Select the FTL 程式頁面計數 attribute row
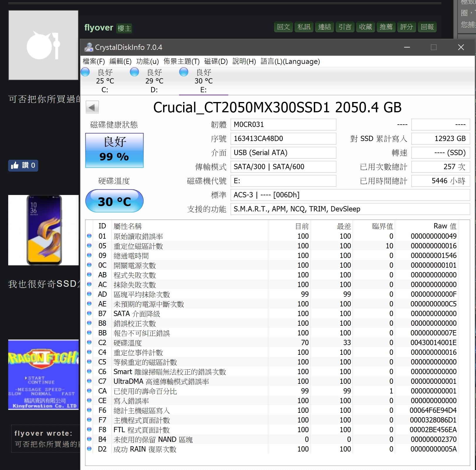Screen dimensions: 476x470 tap(272, 430)
